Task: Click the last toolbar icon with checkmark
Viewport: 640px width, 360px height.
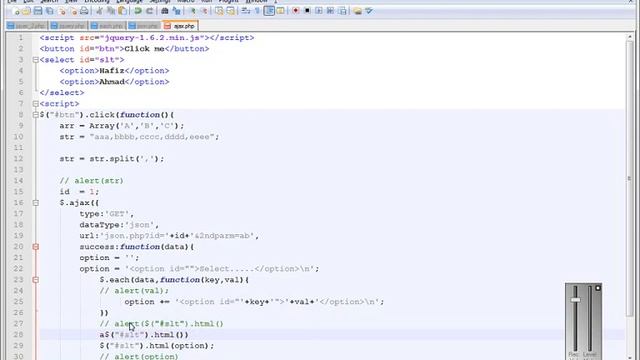Action: click(x=369, y=11)
